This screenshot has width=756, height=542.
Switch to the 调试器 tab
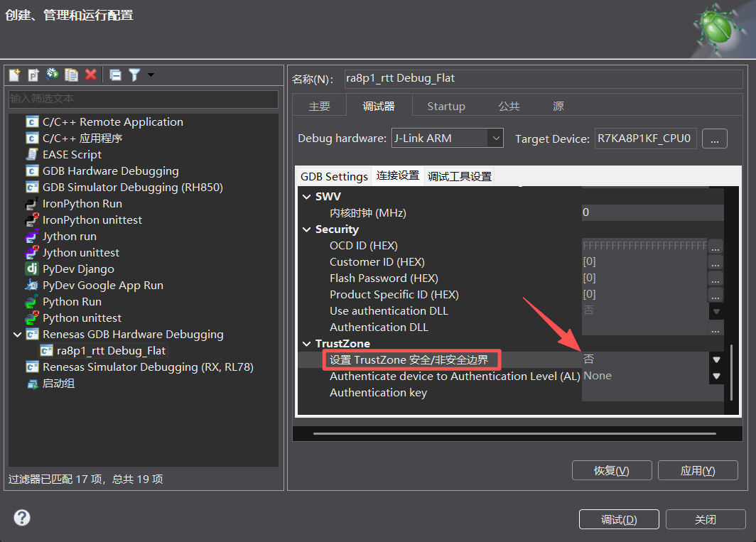379,106
